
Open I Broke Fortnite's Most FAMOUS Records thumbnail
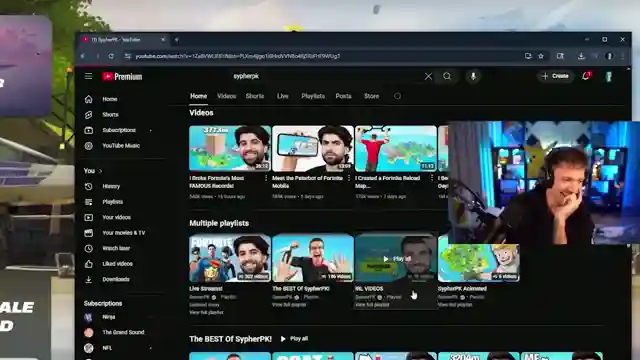tap(230, 148)
